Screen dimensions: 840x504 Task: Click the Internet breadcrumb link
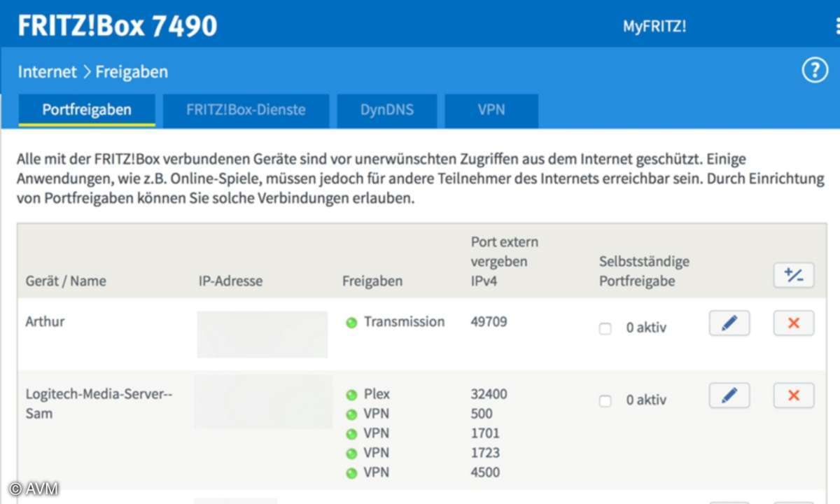[48, 71]
